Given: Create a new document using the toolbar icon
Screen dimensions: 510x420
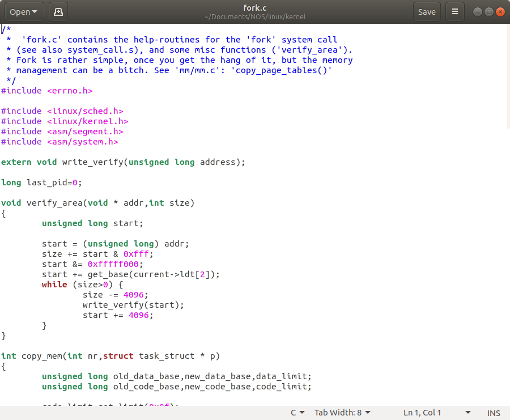Looking at the screenshot, I should click(x=58, y=11).
